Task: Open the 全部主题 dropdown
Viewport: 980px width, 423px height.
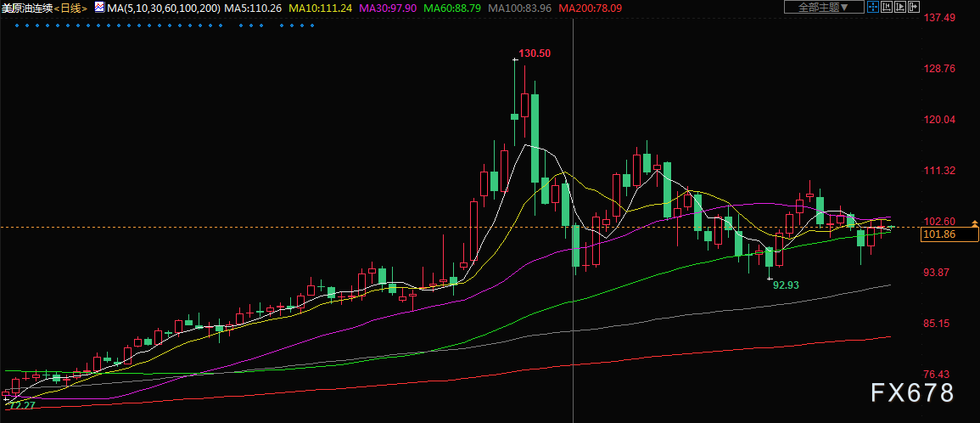Action: [825, 7]
